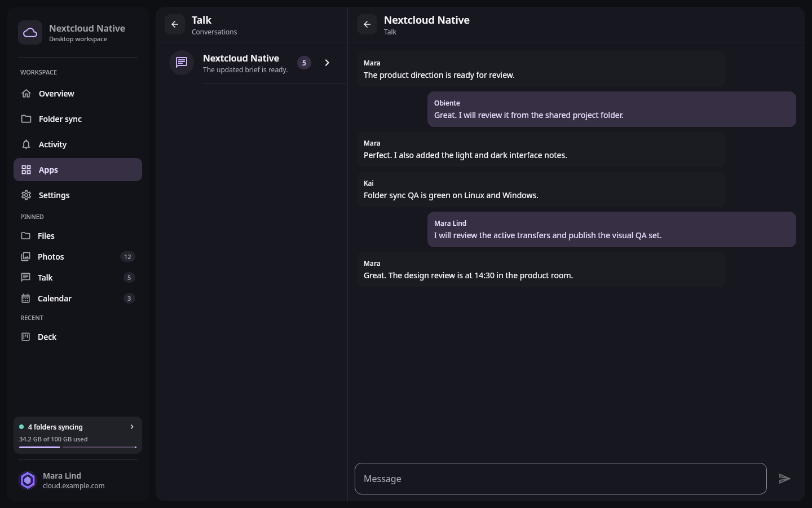The image size is (812, 508).
Task: Click Kai's Folder sync QA message
Action: tap(541, 189)
